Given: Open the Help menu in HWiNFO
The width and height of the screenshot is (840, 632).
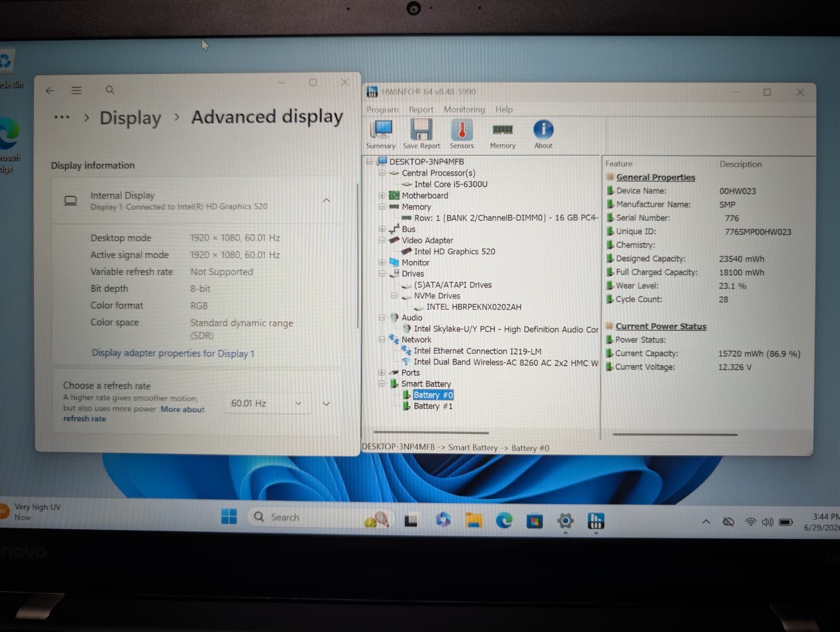Looking at the screenshot, I should point(504,109).
